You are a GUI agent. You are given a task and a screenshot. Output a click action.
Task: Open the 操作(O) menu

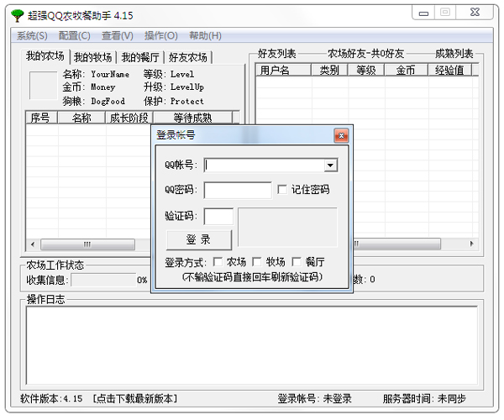160,35
